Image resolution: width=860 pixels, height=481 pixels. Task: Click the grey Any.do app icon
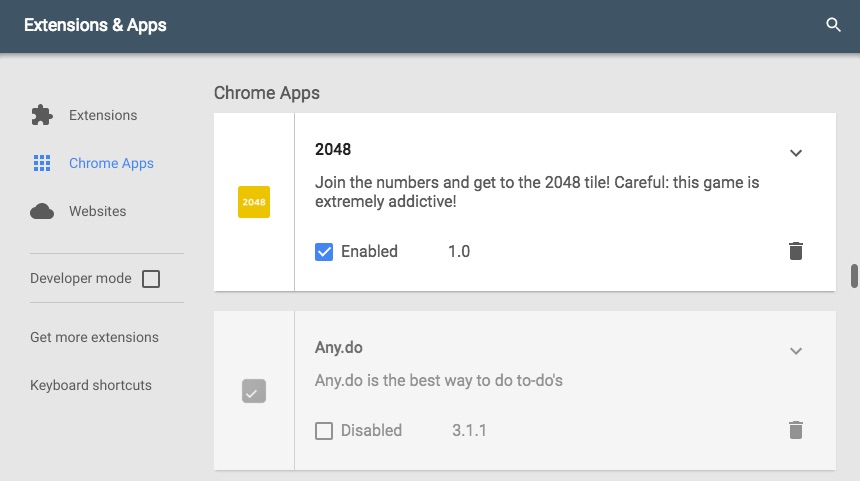[x=254, y=391]
